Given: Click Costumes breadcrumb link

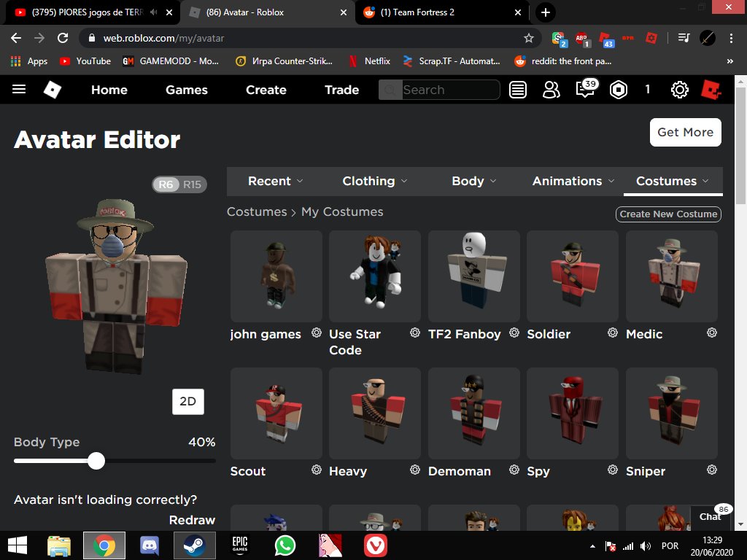Looking at the screenshot, I should point(257,211).
